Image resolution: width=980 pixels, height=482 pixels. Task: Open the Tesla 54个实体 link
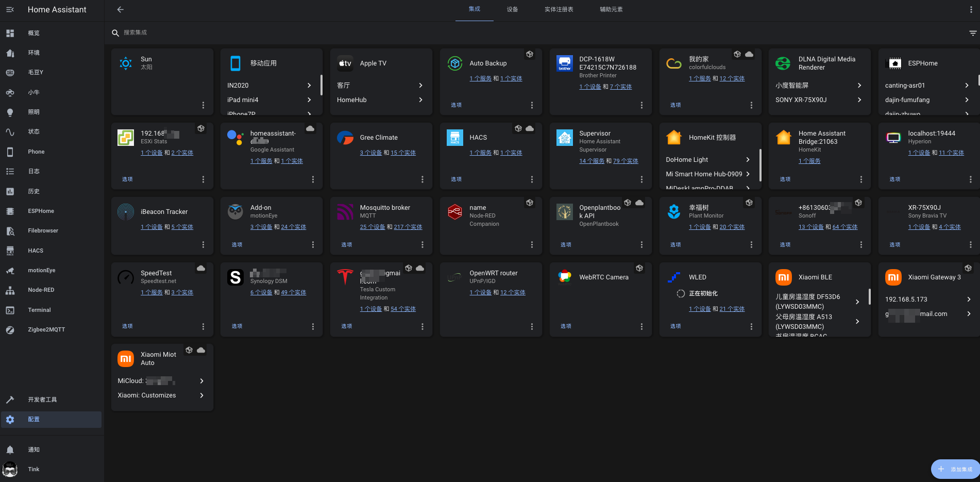pos(403,309)
